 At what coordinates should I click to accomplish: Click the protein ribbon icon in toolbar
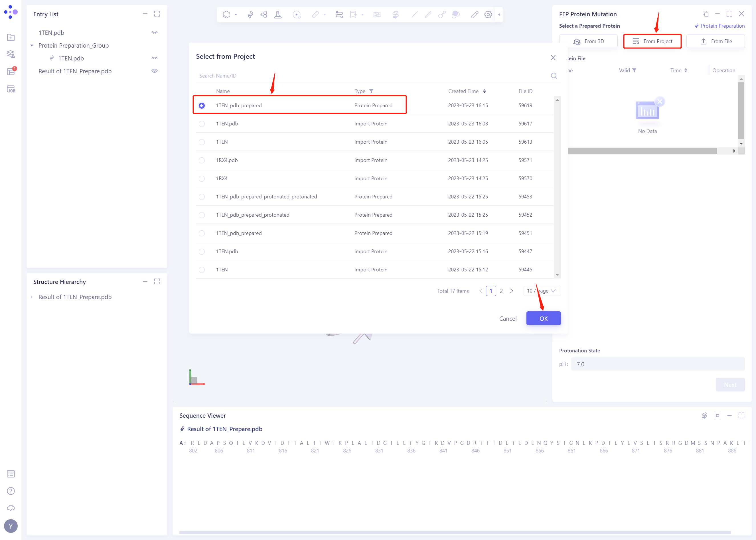coord(250,14)
